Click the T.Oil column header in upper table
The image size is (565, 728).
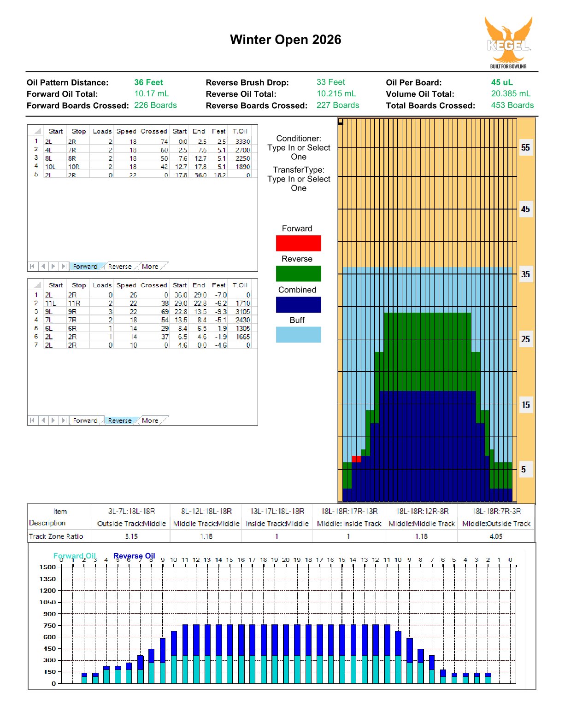coord(240,131)
